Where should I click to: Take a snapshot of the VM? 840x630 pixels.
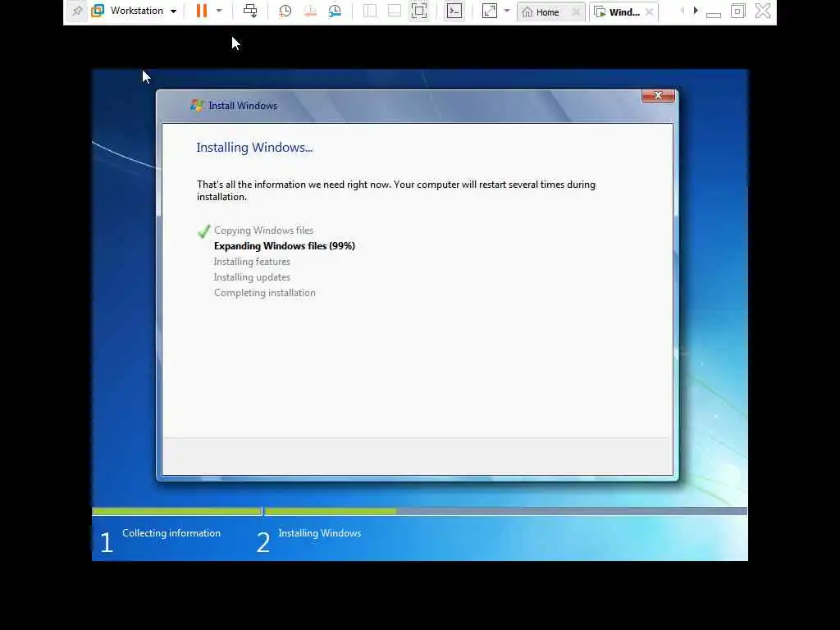pos(285,11)
